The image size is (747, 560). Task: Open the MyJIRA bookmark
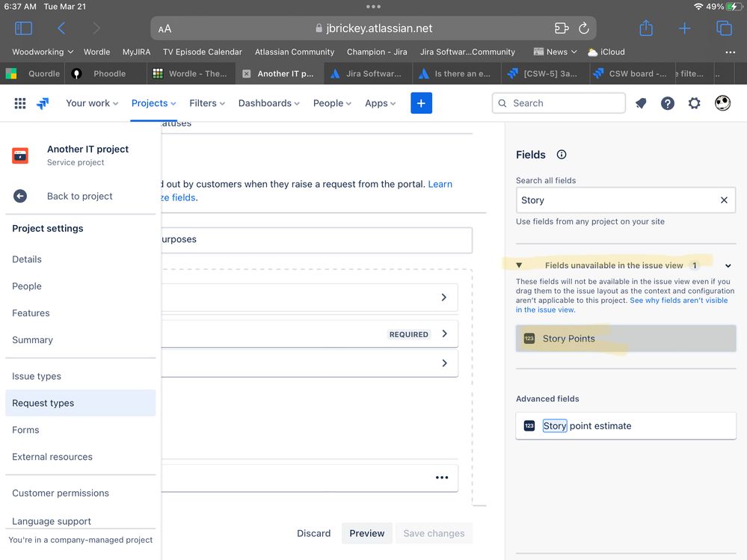click(x=136, y=52)
